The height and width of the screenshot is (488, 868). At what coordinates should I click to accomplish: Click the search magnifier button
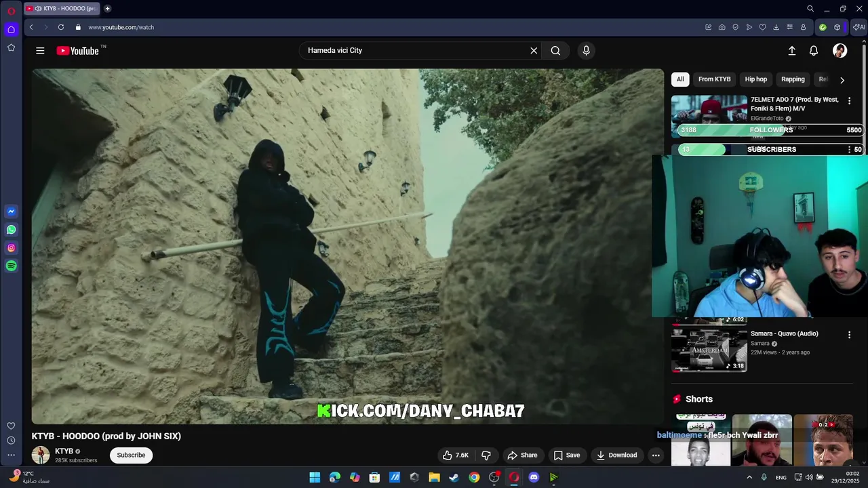click(x=555, y=51)
